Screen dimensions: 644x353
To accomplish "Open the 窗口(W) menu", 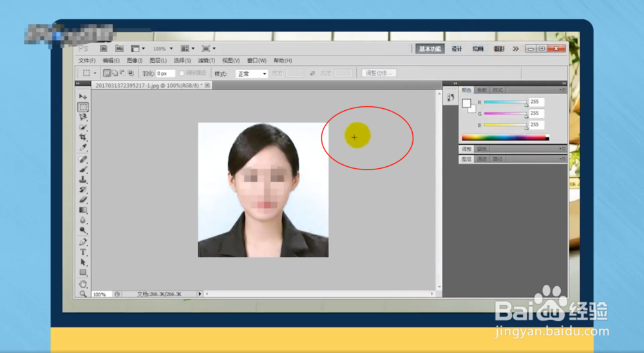I will 256,61.
